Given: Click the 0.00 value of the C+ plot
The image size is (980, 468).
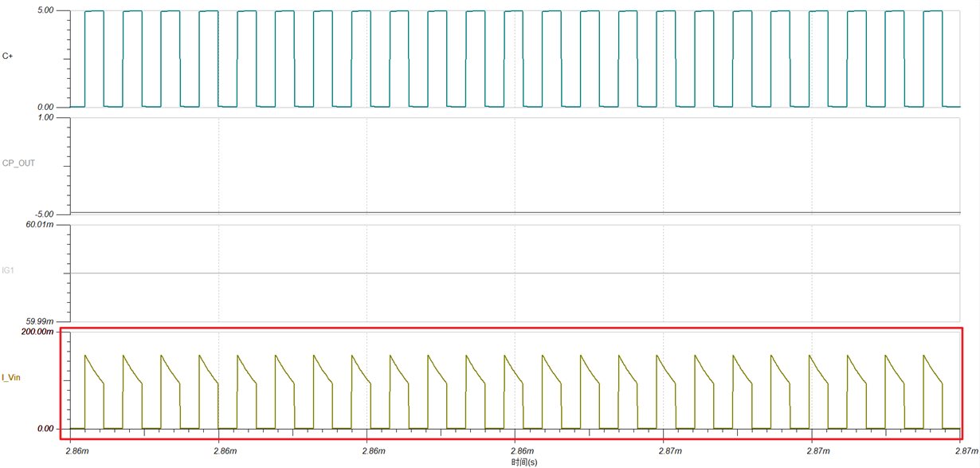Looking at the screenshot, I should 45,108.
